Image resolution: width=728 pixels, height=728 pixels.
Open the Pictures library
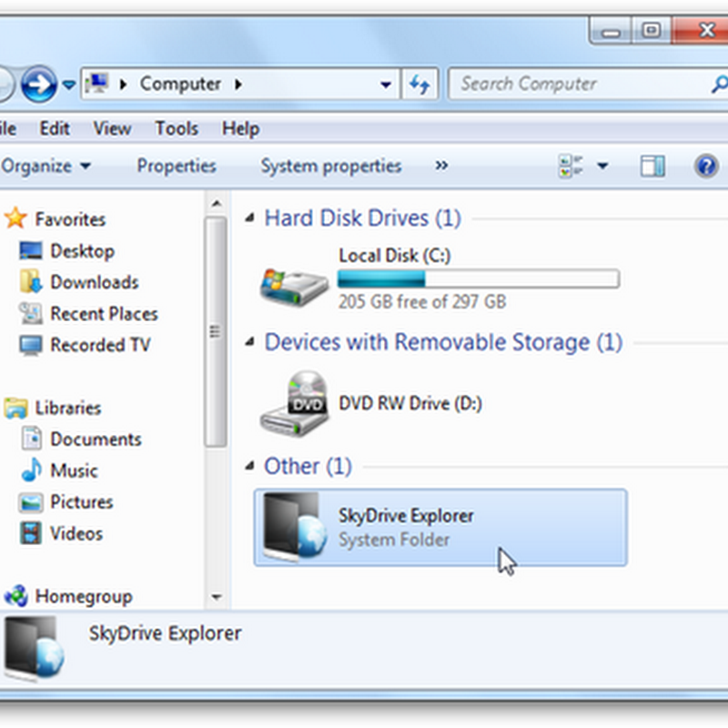[81, 501]
